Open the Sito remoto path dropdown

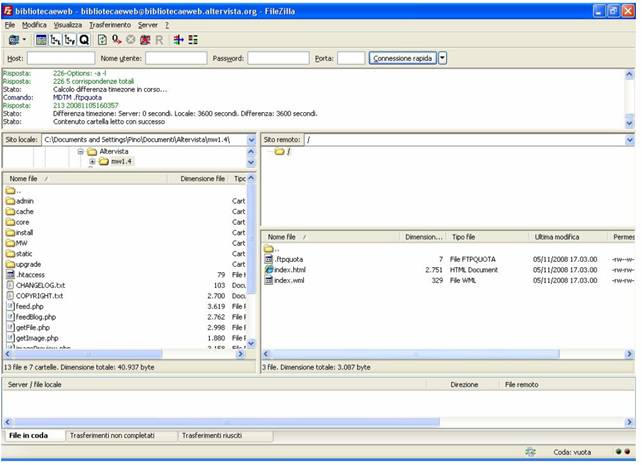click(x=630, y=140)
